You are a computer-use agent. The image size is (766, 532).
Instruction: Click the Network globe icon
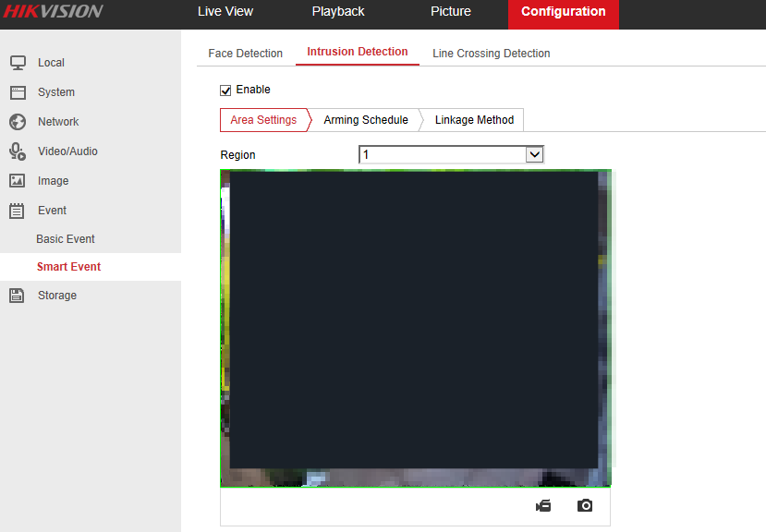coord(17,122)
